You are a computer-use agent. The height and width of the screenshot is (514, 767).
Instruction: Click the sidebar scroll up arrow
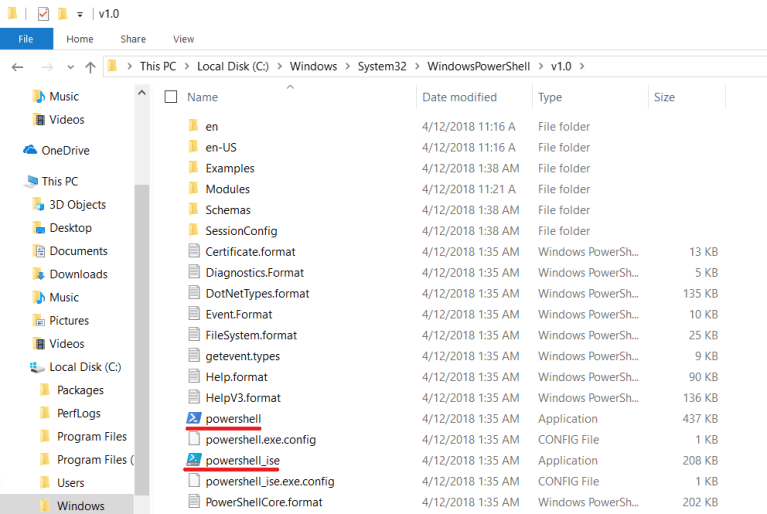click(x=142, y=92)
